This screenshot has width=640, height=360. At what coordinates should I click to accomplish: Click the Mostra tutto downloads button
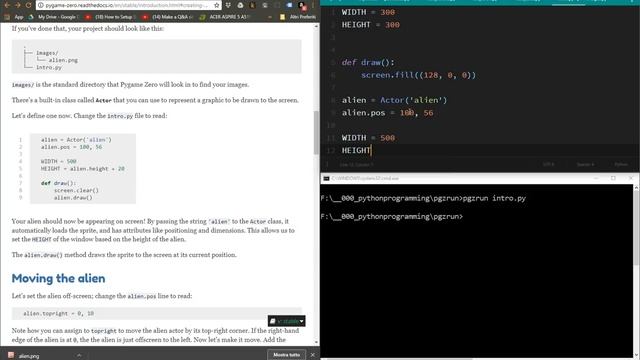tap(286, 355)
